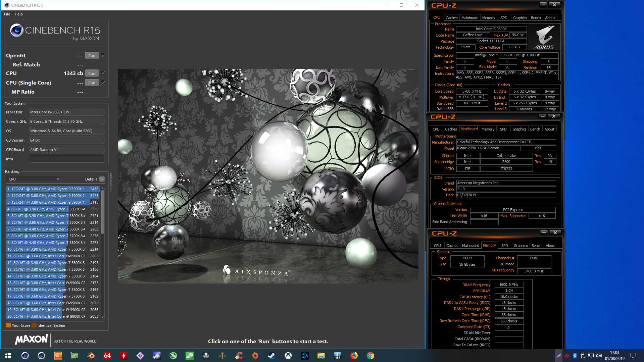Run the CPU benchmark
The image size is (644, 362).
[x=92, y=73]
